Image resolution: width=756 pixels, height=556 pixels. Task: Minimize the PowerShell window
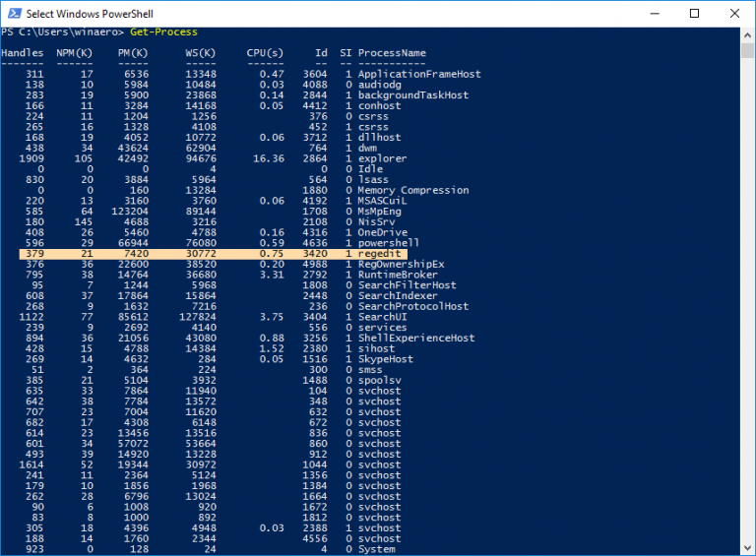click(x=648, y=13)
